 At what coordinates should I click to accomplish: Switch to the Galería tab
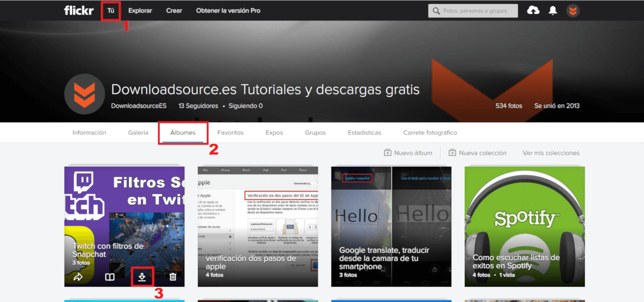138,132
